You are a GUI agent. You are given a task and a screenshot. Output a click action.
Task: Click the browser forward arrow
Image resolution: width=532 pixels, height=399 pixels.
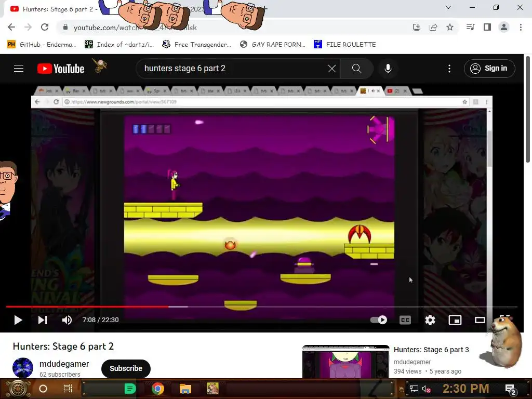[28, 27]
